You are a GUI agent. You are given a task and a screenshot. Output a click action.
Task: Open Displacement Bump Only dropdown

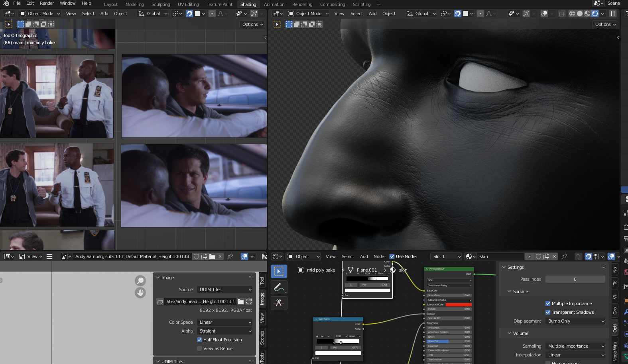point(575,321)
